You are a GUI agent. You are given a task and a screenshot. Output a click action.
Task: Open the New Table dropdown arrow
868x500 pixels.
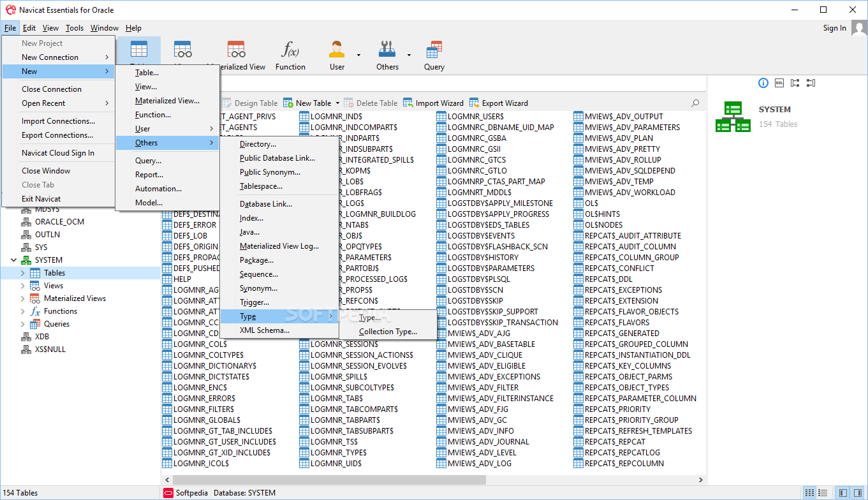337,103
